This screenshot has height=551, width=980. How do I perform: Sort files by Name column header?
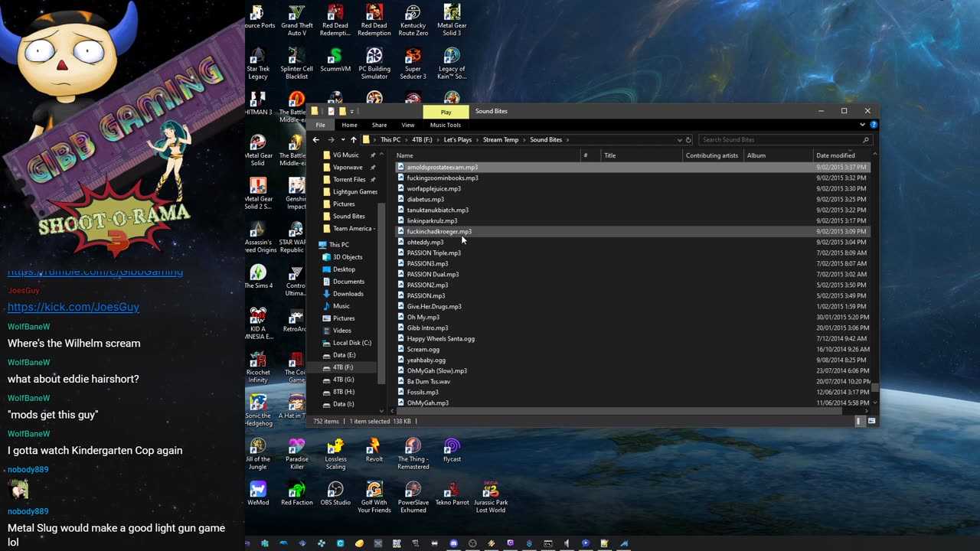(488, 155)
